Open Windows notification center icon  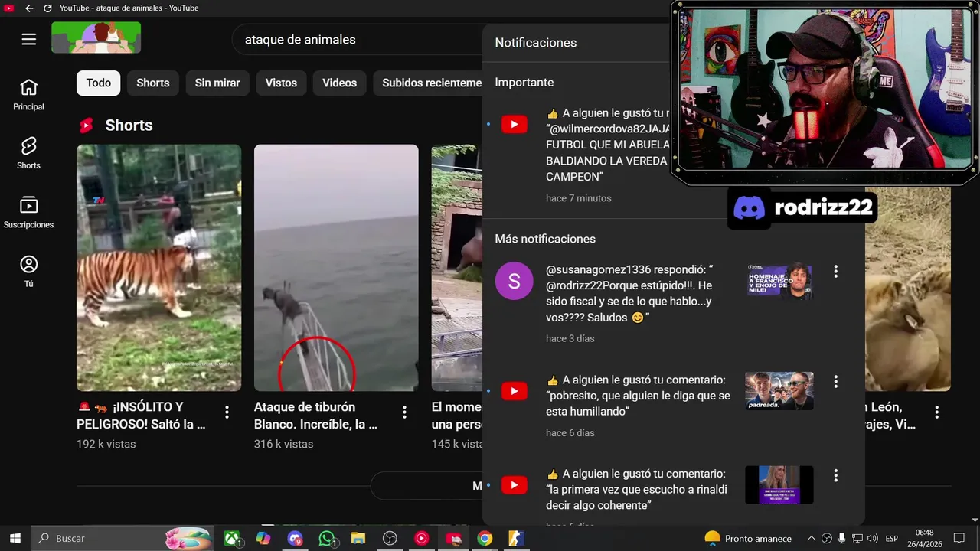coord(959,539)
